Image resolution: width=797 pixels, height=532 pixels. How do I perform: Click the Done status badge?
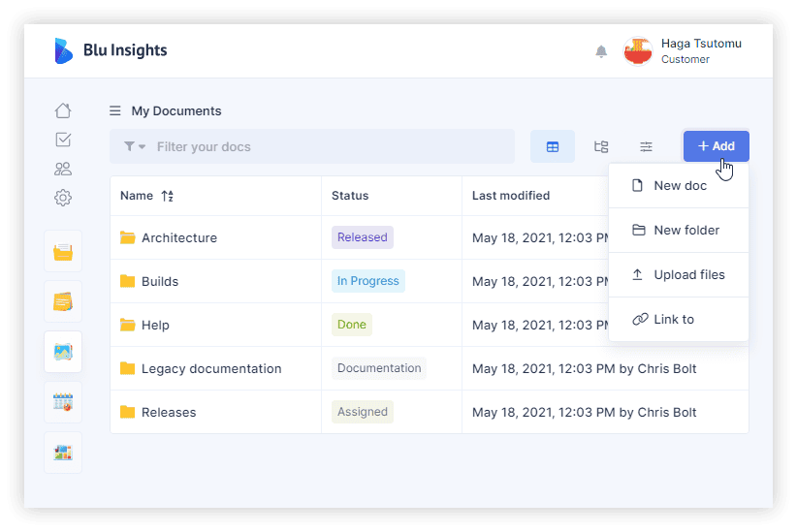[352, 325]
